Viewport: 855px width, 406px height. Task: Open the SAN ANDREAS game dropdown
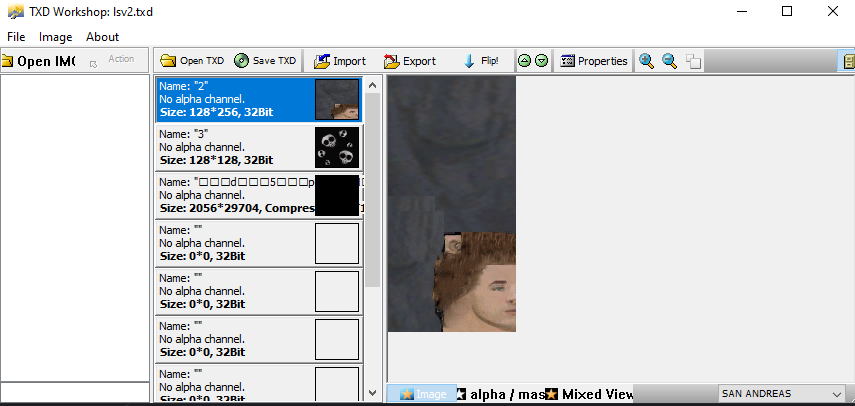coord(781,394)
